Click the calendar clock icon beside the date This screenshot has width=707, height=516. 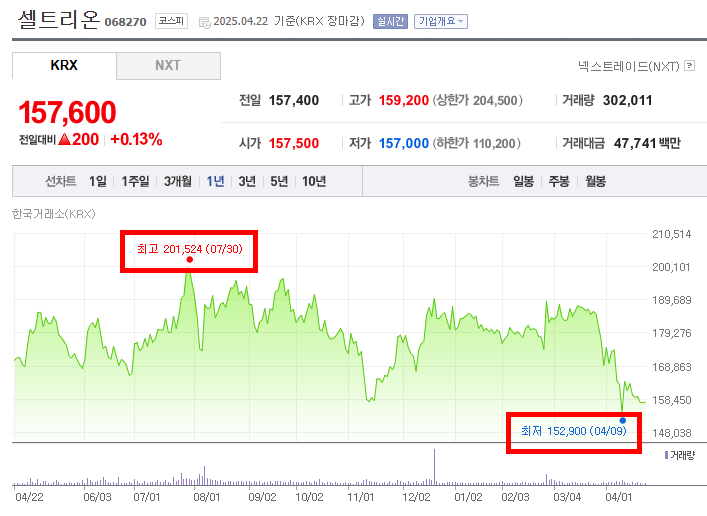pos(205,23)
